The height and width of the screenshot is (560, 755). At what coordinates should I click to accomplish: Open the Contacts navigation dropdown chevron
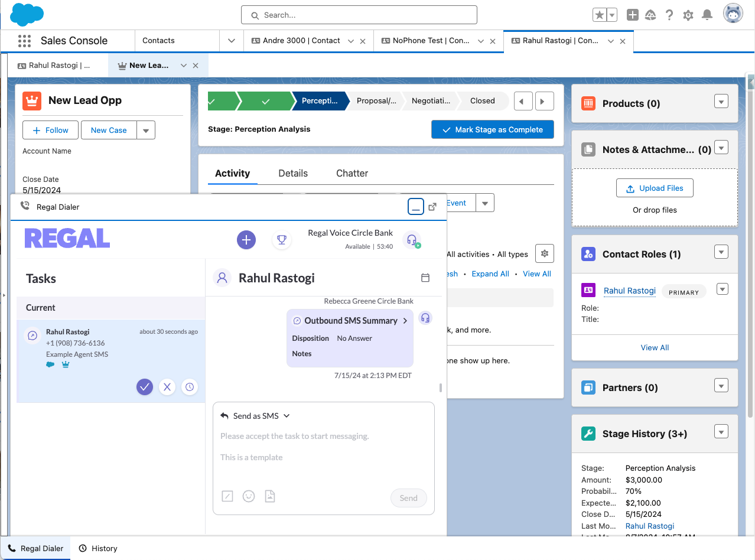tap(231, 41)
